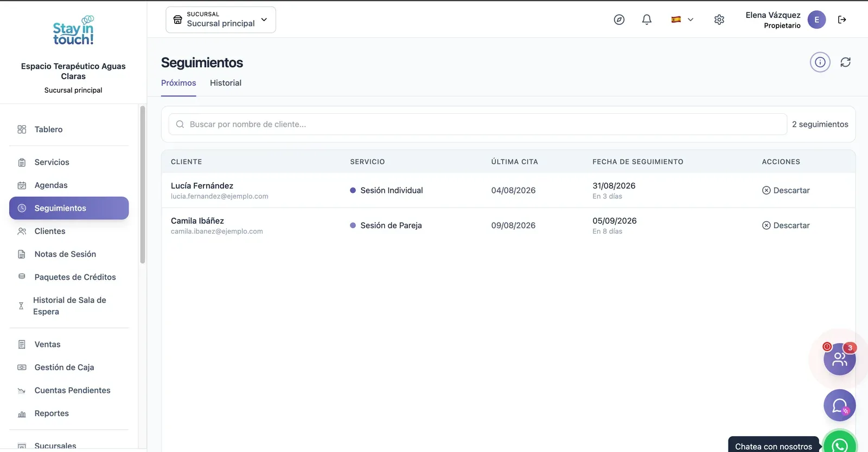This screenshot has width=868, height=452.
Task: Expand the Sucursal principal selector
Action: coord(221,20)
